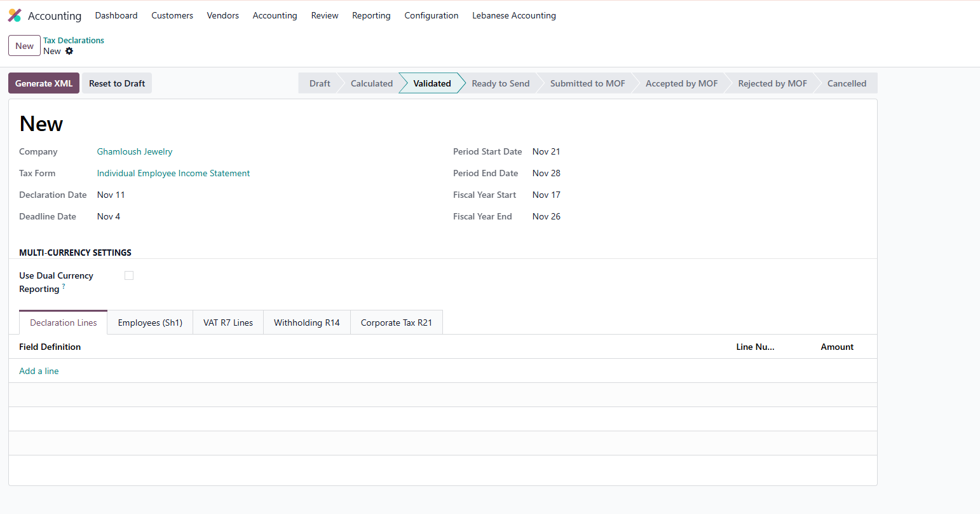980x514 pixels.
Task: Open the Customers dropdown menu
Action: click(x=172, y=15)
